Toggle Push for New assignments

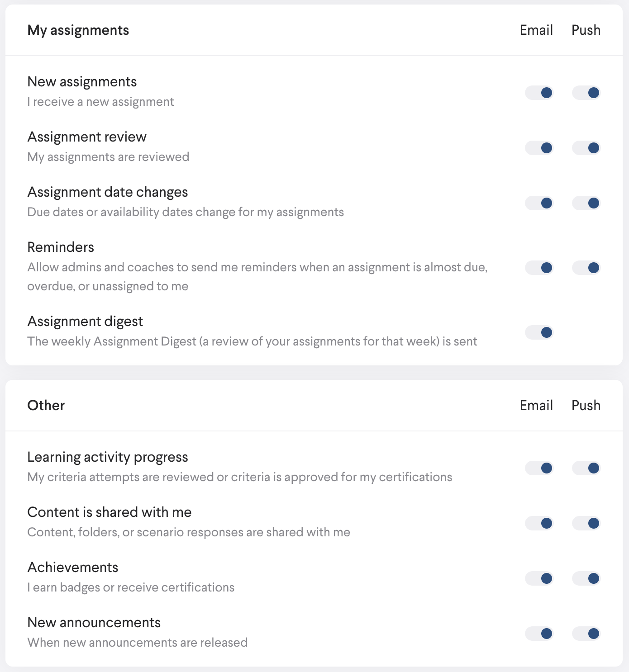pos(586,93)
